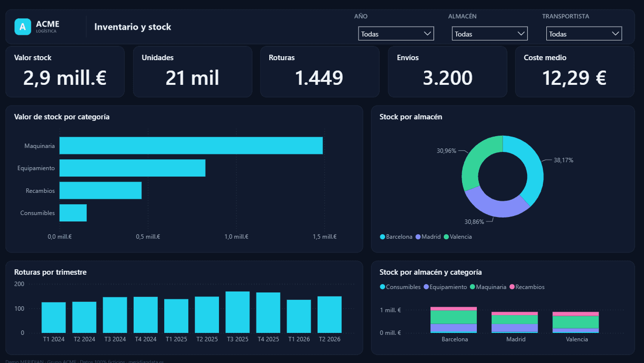Viewport: 644px width, 363px height.
Task: Click the T1 2025 bar in Roturas chart
Action: pyautogui.click(x=177, y=316)
